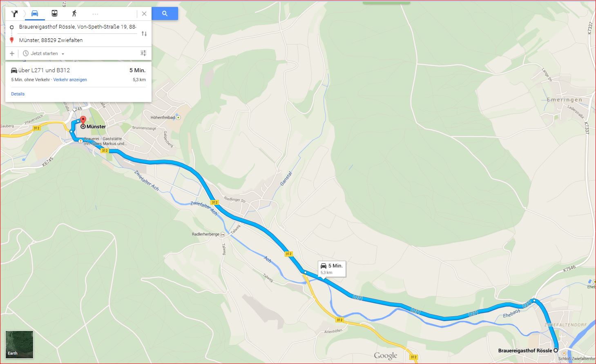Click the Münster destination pin
Screen dimensions: 596x364
pos(83,121)
